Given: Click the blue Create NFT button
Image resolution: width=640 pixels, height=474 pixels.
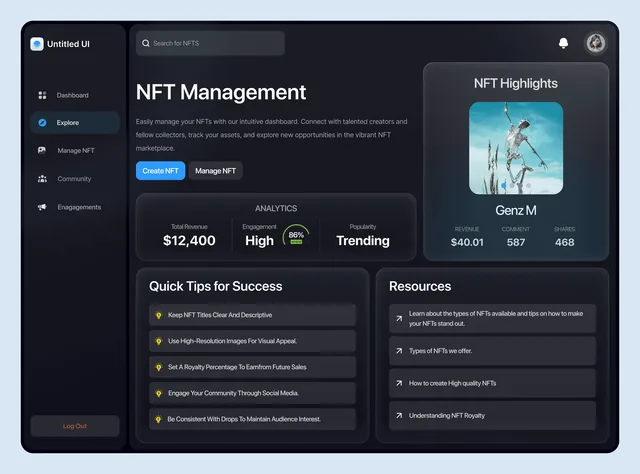Looking at the screenshot, I should click(160, 171).
